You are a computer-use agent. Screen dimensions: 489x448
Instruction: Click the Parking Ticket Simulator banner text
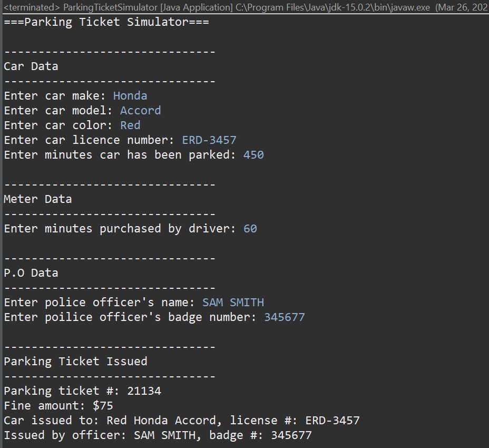pyautogui.click(x=105, y=22)
